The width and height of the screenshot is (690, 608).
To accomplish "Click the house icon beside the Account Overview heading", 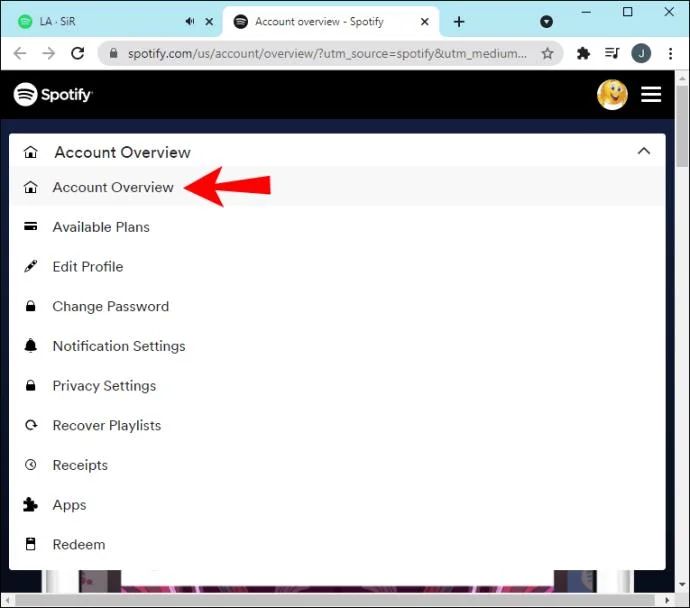I will [30, 152].
